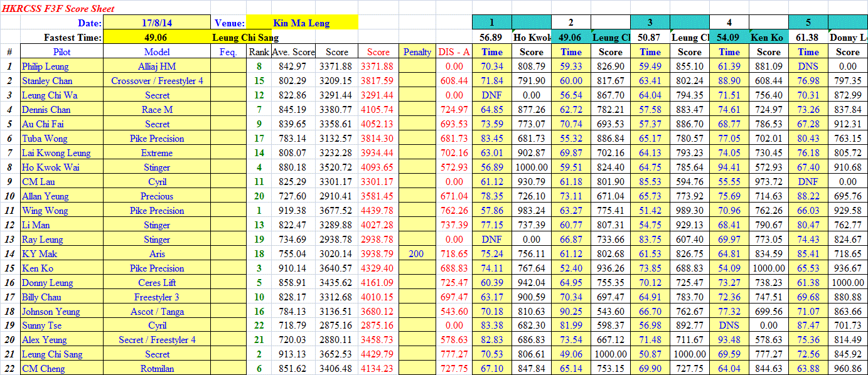Select the Pilot column header

[x=62, y=52]
